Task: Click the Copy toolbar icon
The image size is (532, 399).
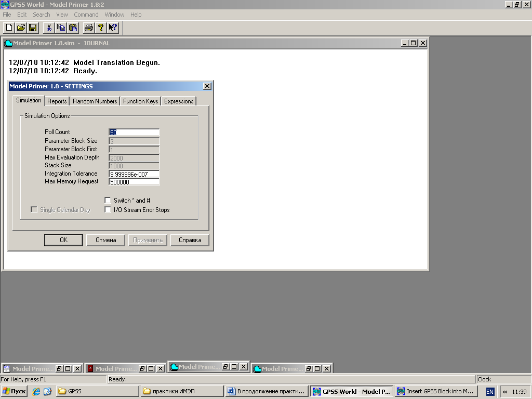Action: coord(61,28)
